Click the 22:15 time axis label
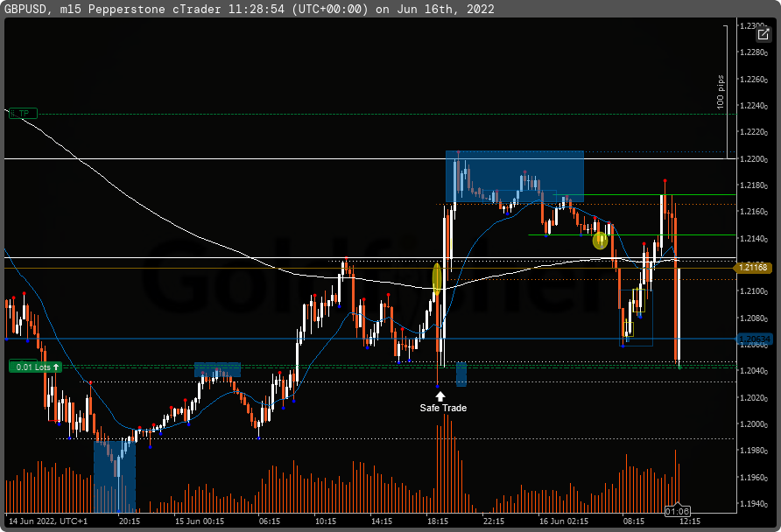781x532 pixels. [494, 521]
